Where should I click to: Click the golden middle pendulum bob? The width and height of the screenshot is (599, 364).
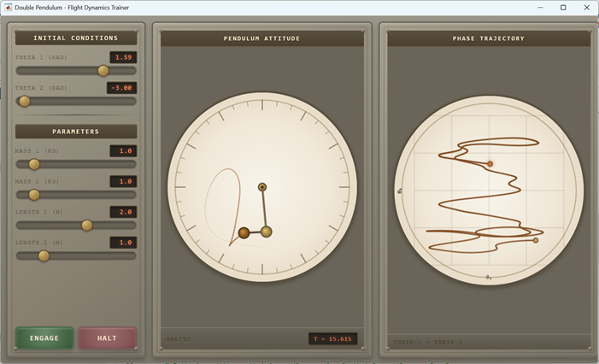coord(267,232)
